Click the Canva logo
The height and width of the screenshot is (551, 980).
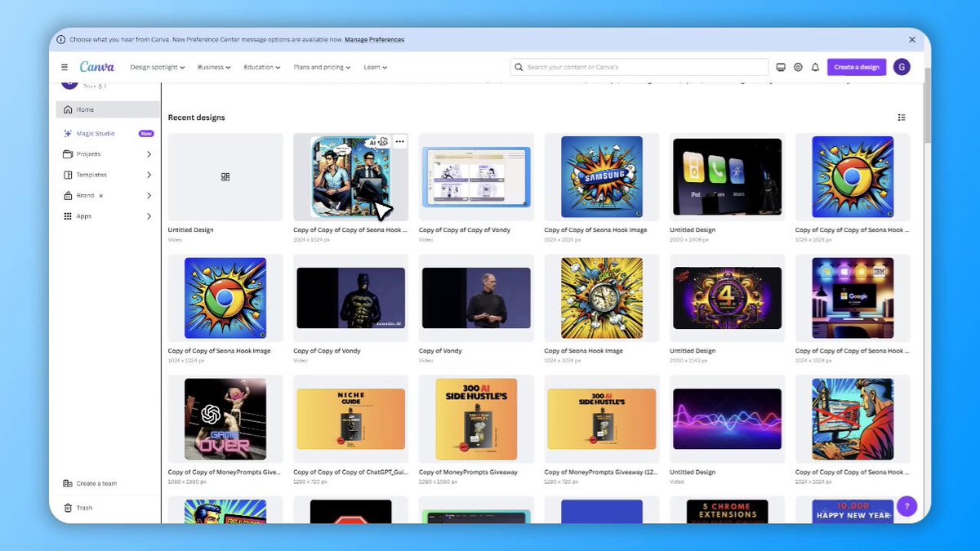coord(97,67)
